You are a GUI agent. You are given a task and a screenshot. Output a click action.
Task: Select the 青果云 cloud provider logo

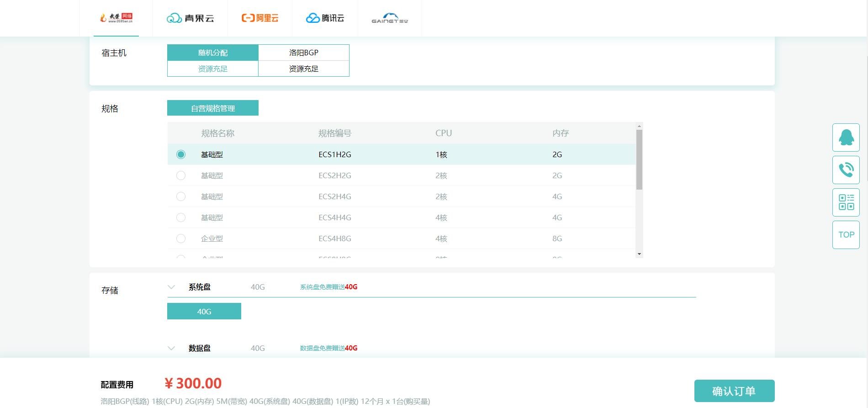[190, 18]
